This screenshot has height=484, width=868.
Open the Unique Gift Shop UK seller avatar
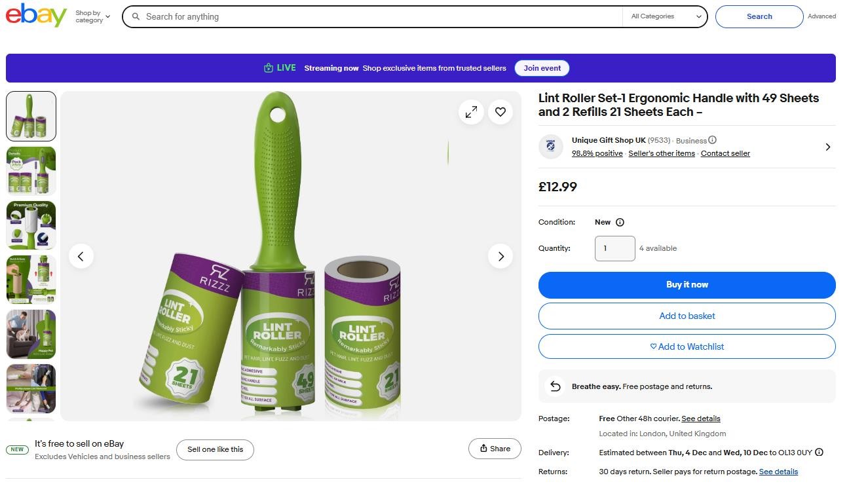coord(551,147)
